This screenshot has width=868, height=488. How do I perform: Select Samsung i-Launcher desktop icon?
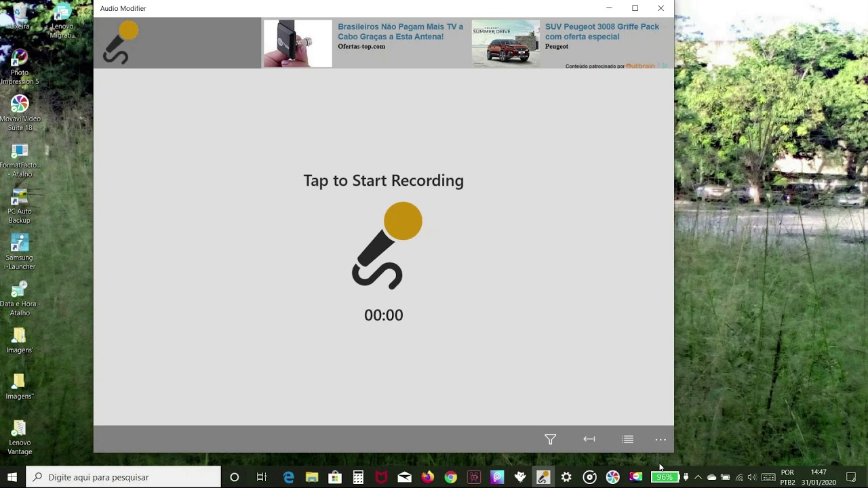20,251
